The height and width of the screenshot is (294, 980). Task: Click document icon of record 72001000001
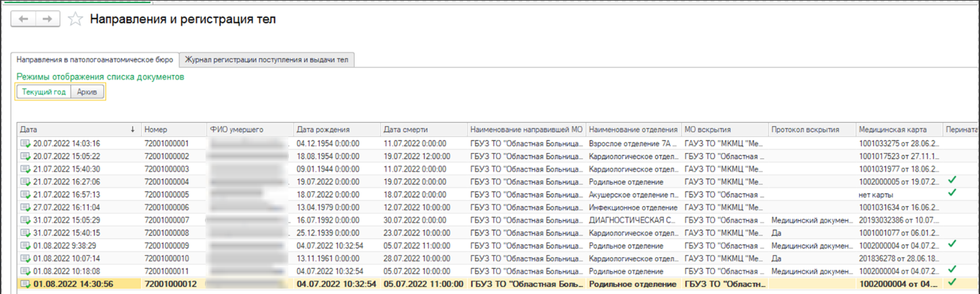25,143
